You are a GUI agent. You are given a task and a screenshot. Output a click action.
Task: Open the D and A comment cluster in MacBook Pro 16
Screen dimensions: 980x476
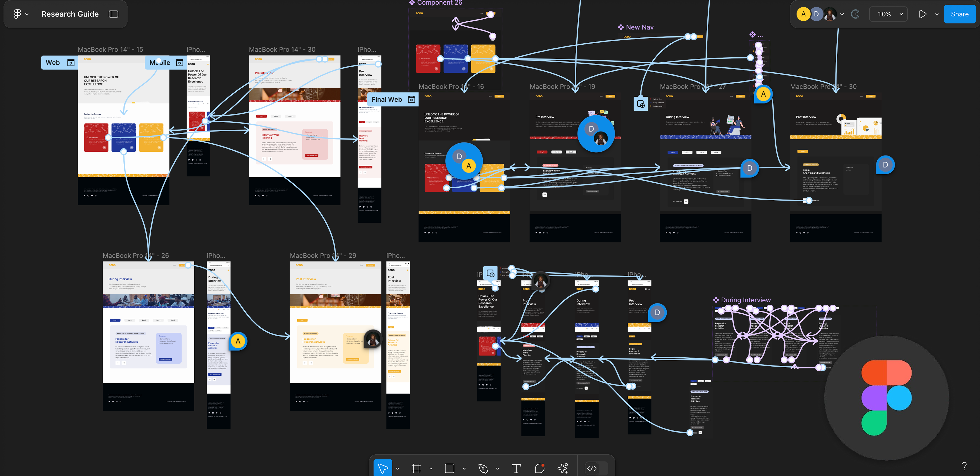point(464,162)
